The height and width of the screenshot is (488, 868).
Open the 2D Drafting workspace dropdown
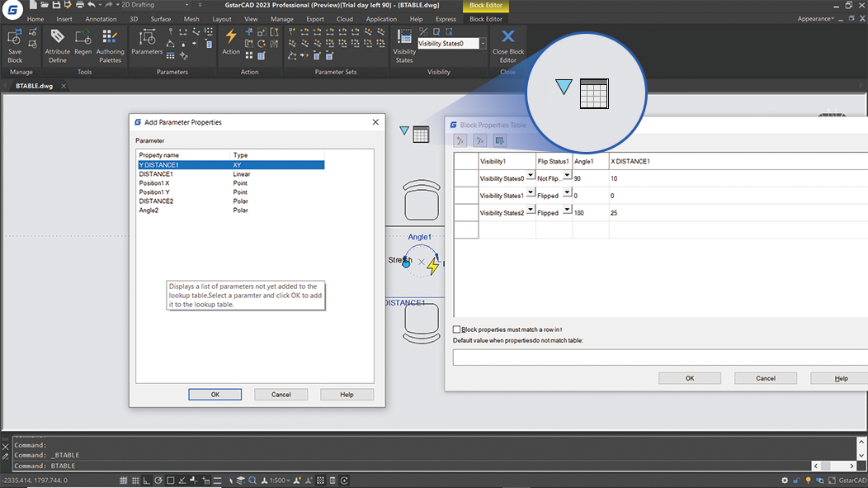155,5
